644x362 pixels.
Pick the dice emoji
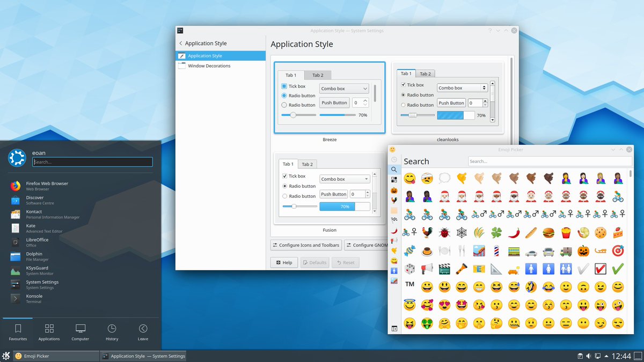click(409, 269)
